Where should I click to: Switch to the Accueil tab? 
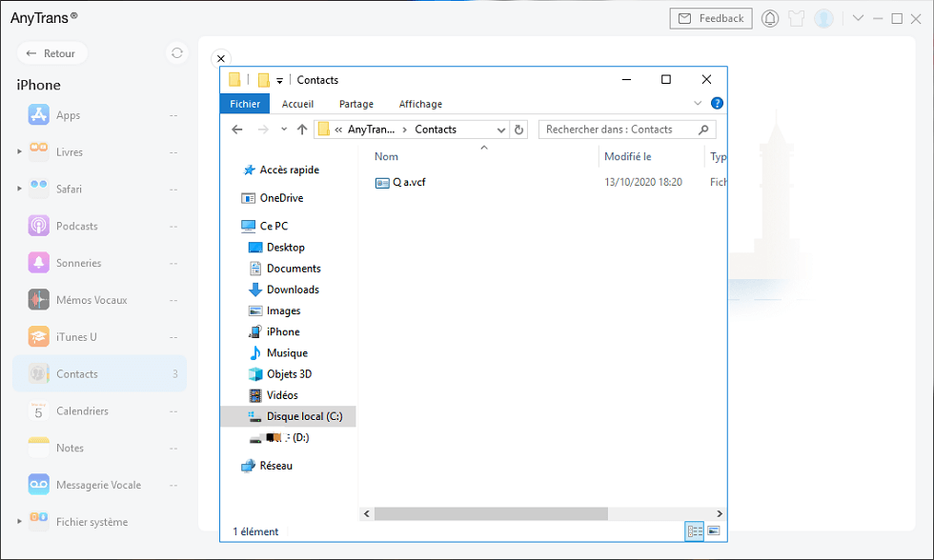click(297, 104)
